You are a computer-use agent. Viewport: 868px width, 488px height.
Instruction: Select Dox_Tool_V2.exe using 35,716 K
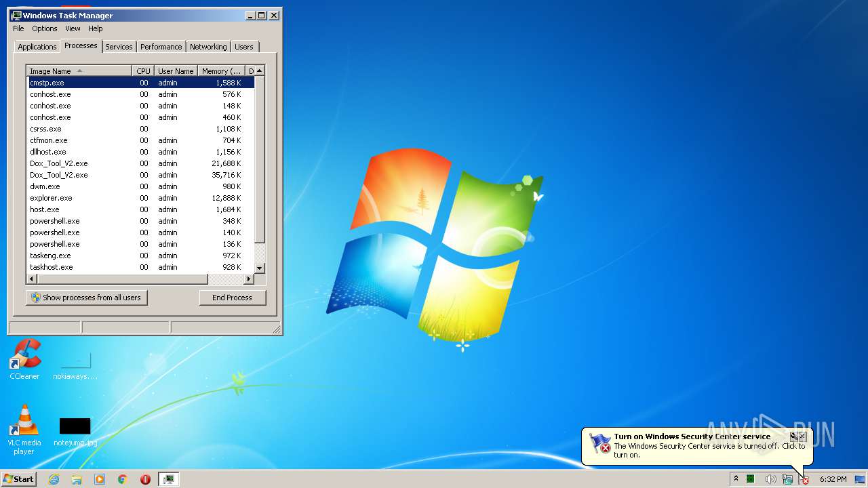tap(141, 175)
